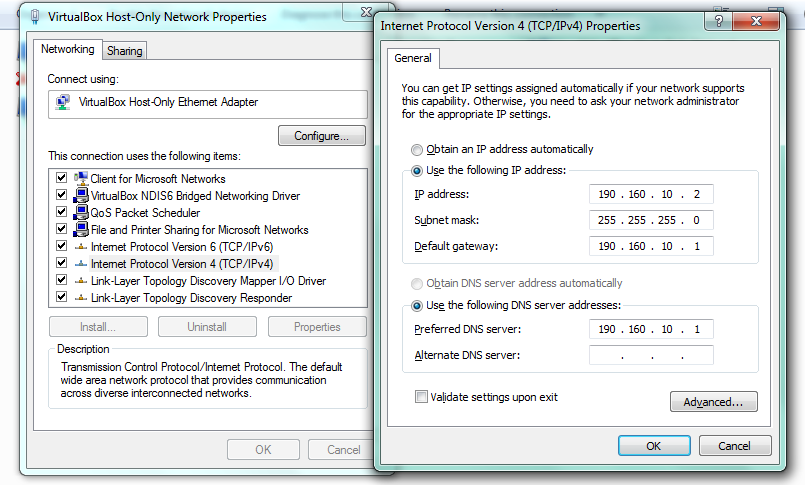Click the VirtualBox Host-Only Network Properties title icon
Image resolution: width=805 pixels, height=485 pixels.
[x=35, y=16]
